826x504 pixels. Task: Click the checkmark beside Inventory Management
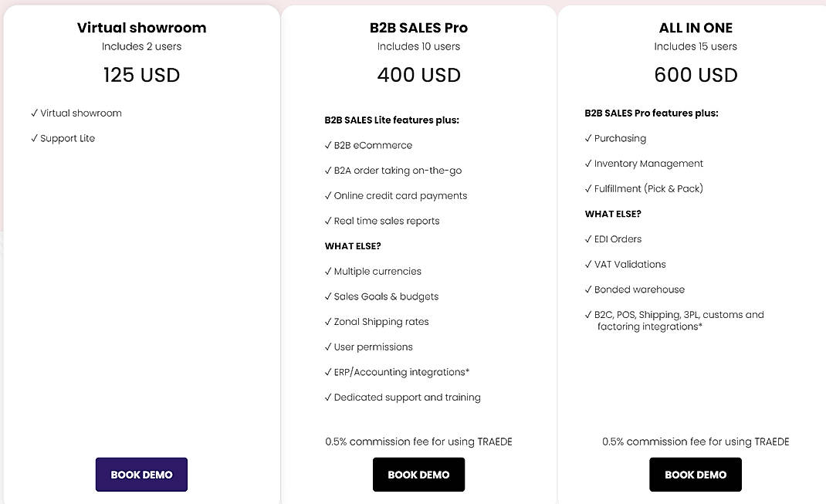point(588,163)
